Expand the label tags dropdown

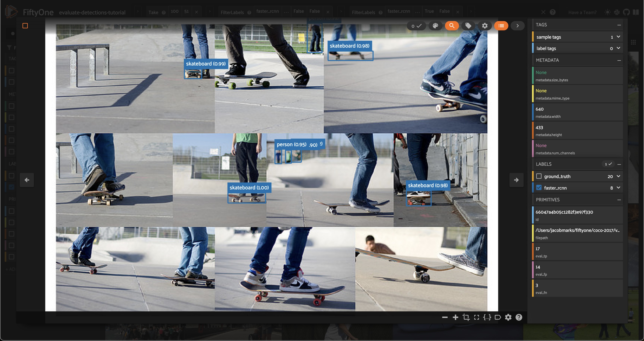click(x=618, y=48)
